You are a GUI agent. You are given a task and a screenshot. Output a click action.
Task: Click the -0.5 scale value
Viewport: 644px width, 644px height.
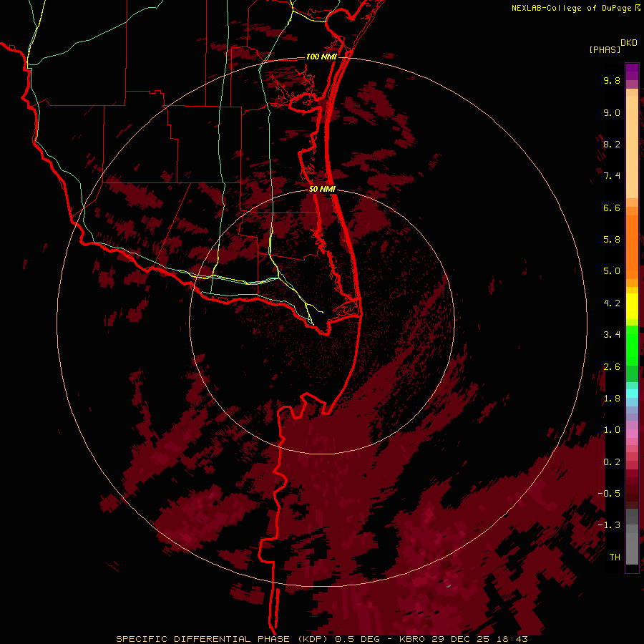click(609, 493)
